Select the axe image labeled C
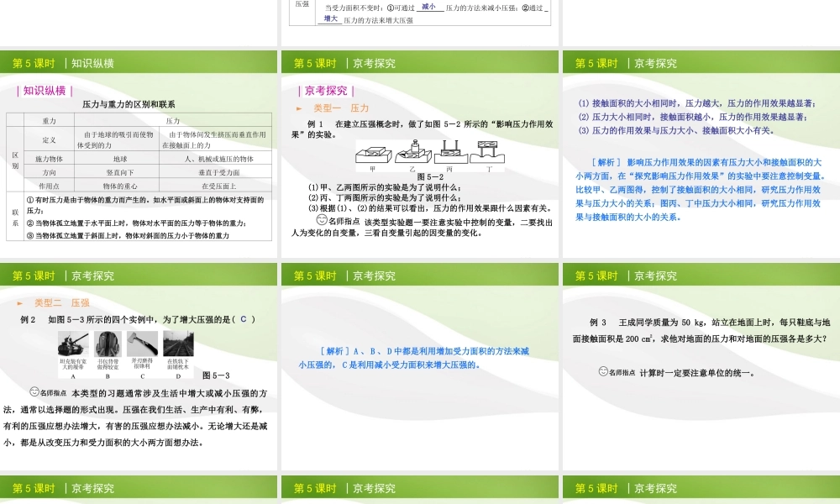The width and height of the screenshot is (840, 504). click(143, 344)
